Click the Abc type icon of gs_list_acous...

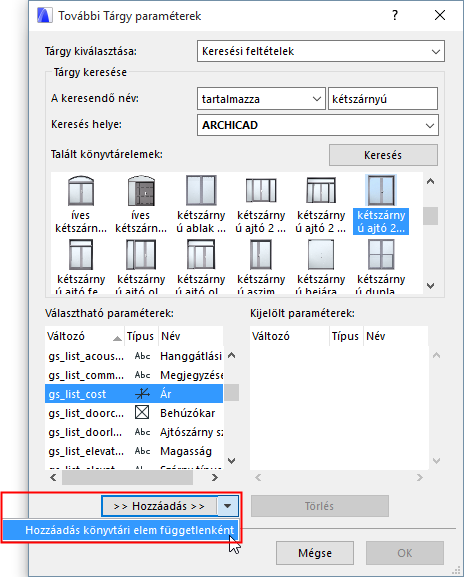pyautogui.click(x=142, y=356)
